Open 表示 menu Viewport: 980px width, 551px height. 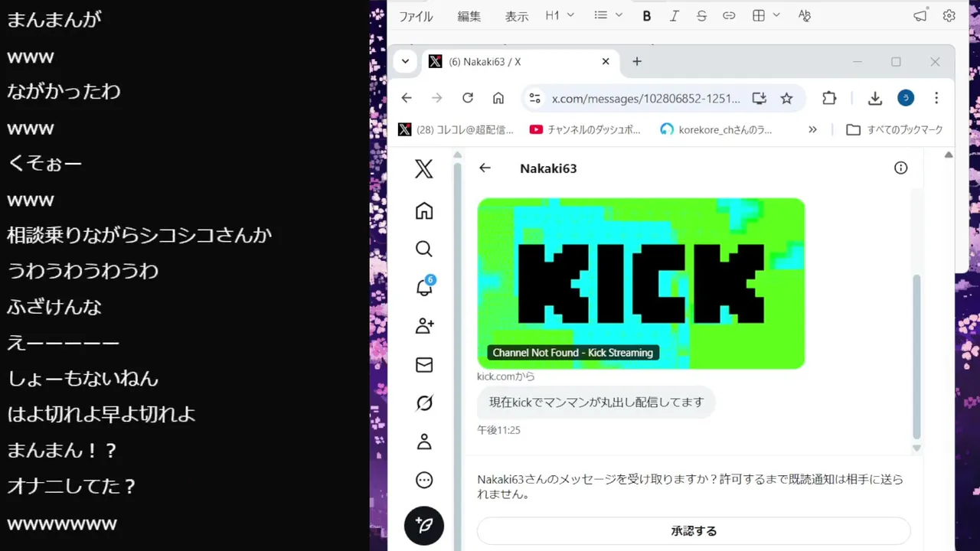(517, 16)
